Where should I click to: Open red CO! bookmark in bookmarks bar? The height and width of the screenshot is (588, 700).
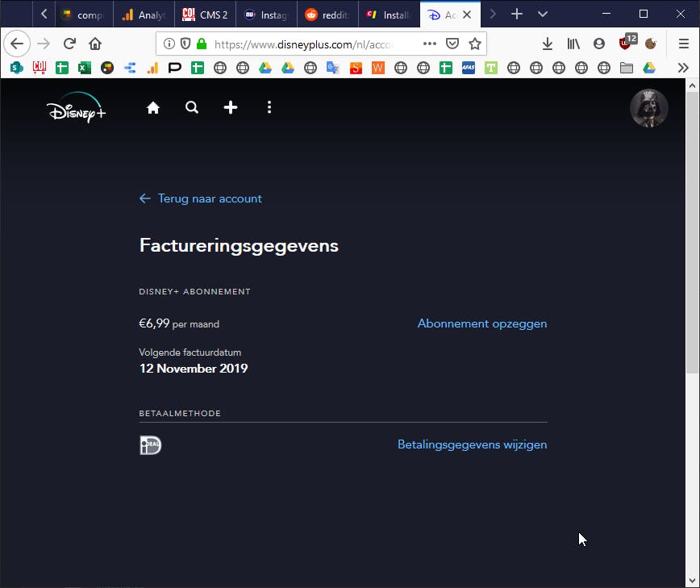tap(40, 68)
